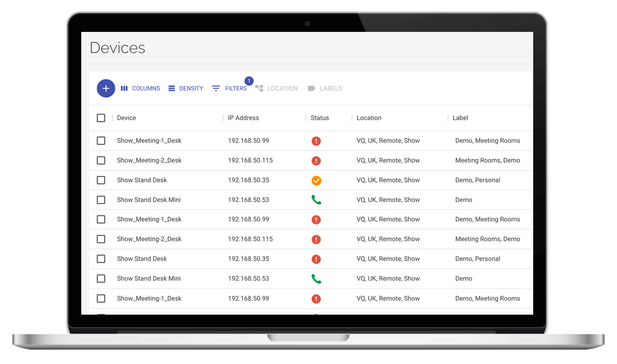Click red alert status of topmost Show_Meeting-1_Desk
Viewport: 617px width, 364px height.
tap(316, 141)
